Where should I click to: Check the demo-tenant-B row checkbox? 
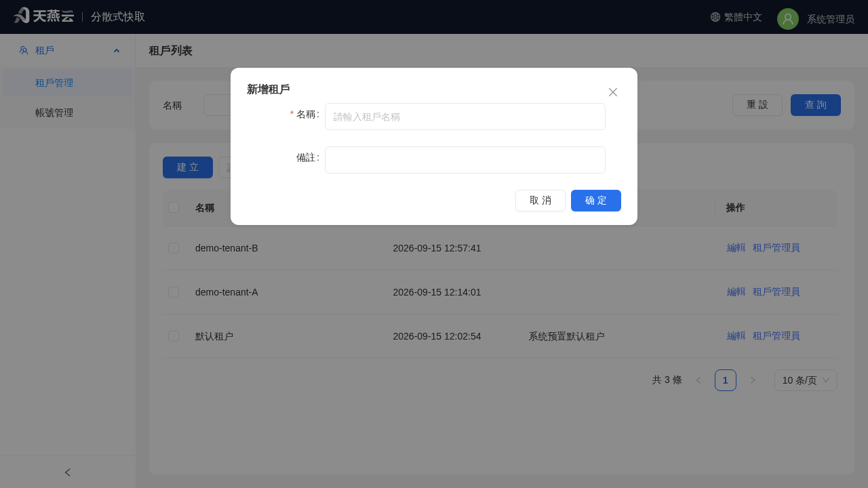point(174,248)
